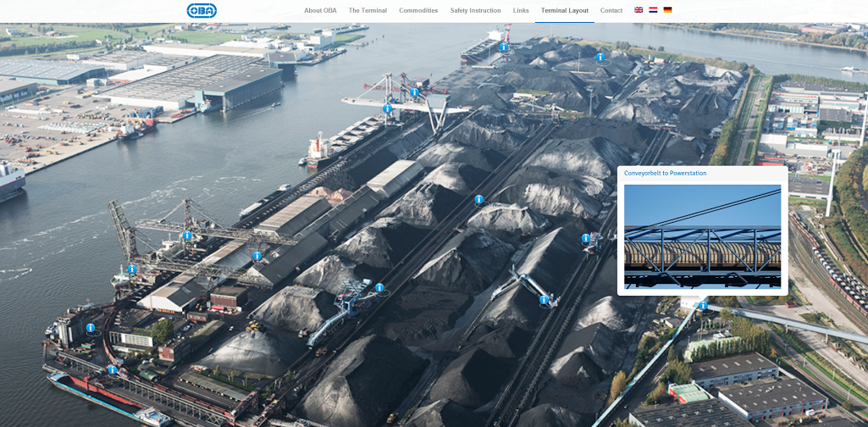Click info marker next to foreground blue stacker-reclaimer
Screen dimensions: 868x427
point(379,287)
